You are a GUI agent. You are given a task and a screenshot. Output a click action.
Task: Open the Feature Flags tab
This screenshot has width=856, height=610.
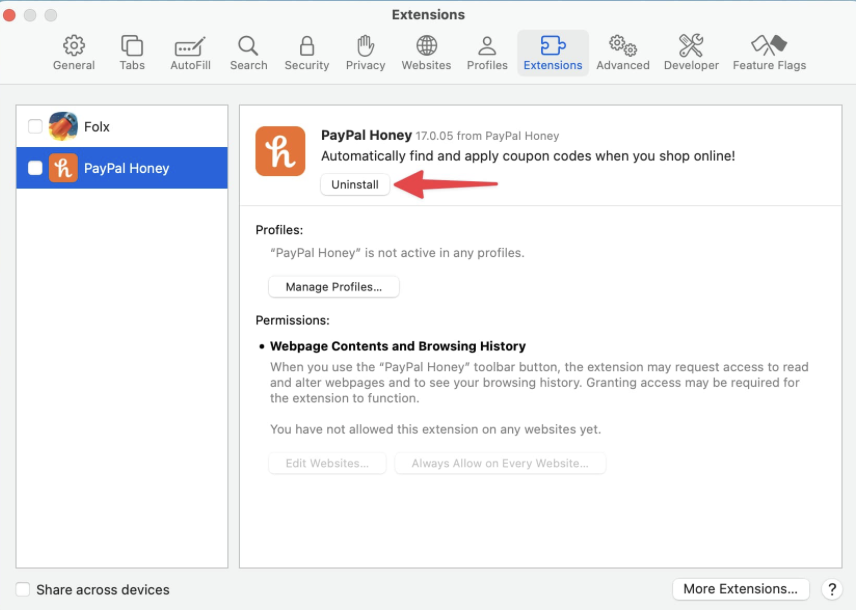pos(769,53)
